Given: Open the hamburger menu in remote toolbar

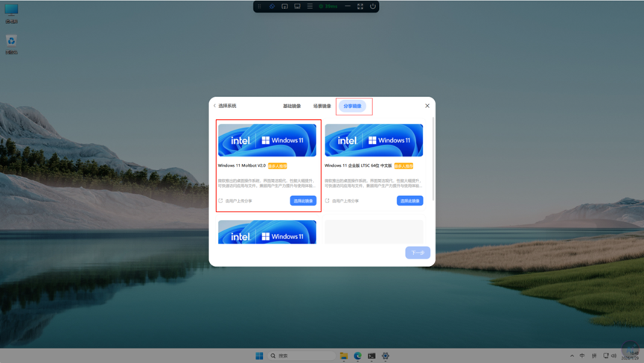Looking at the screenshot, I should pyautogui.click(x=310, y=6).
